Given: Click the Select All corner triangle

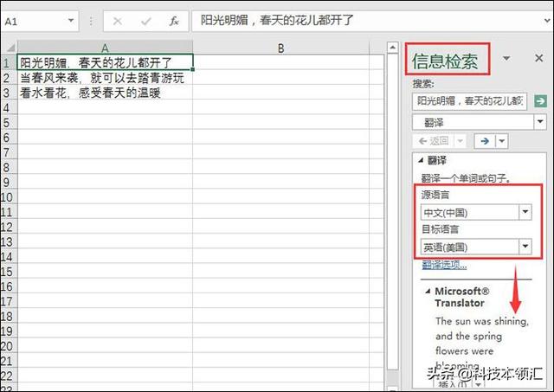Looking at the screenshot, I should pos(10,48).
